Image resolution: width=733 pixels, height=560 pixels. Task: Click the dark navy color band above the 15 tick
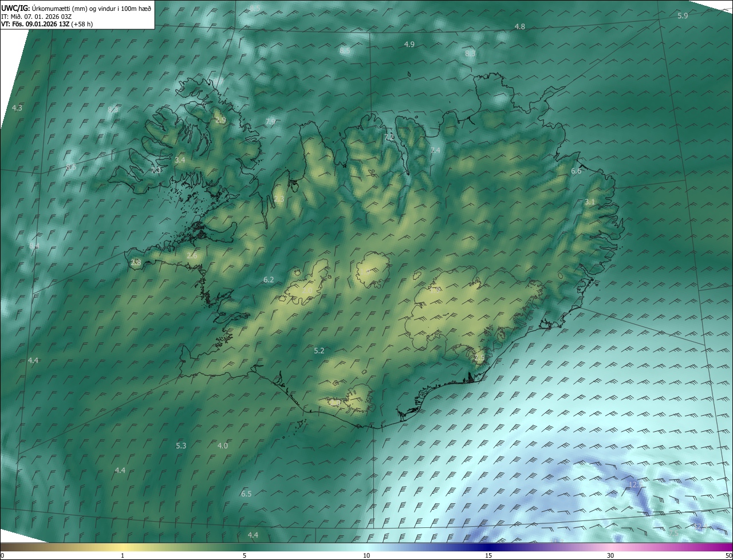[x=488, y=547]
